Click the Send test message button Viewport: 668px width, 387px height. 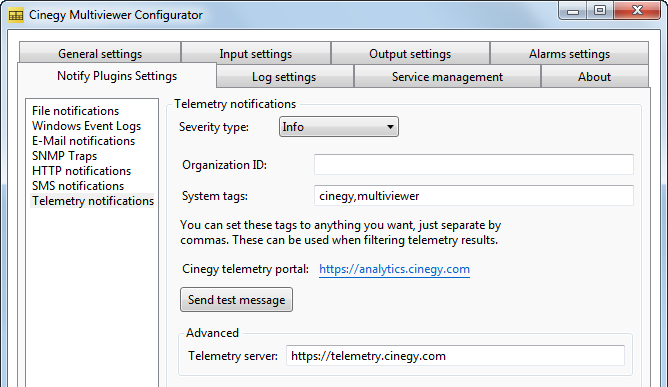click(236, 300)
